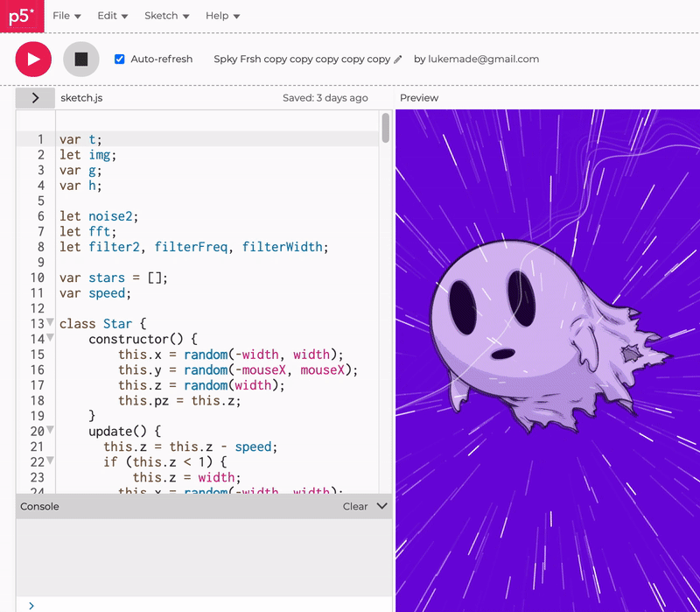This screenshot has height=612, width=700.
Task: Clear the console output
Action: coord(355,506)
